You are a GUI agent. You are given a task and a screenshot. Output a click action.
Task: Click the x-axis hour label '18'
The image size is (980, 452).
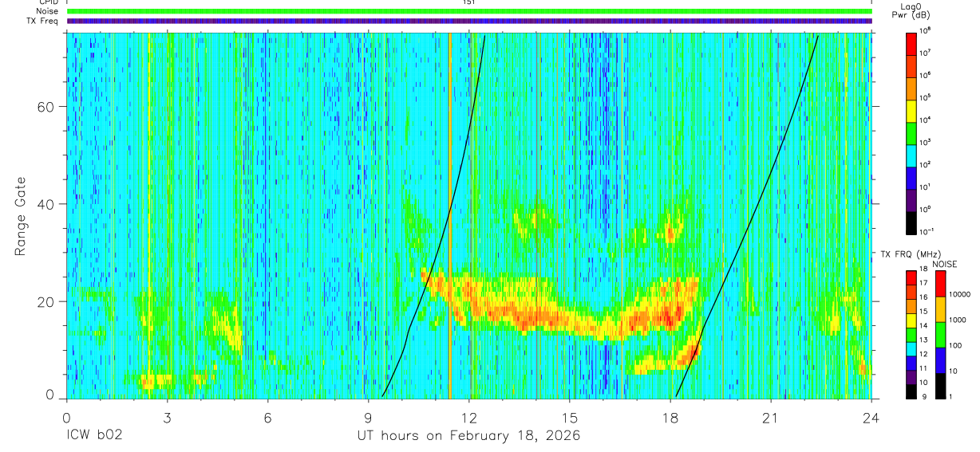click(x=670, y=417)
